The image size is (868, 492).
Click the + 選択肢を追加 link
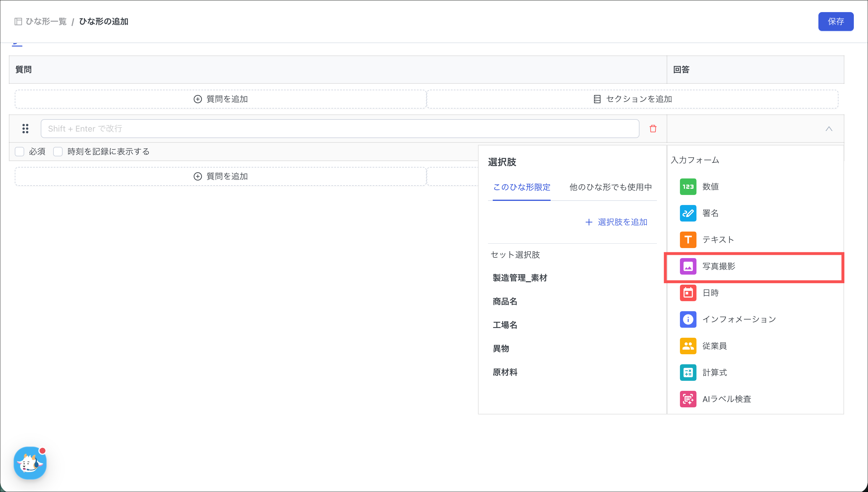[x=616, y=222]
